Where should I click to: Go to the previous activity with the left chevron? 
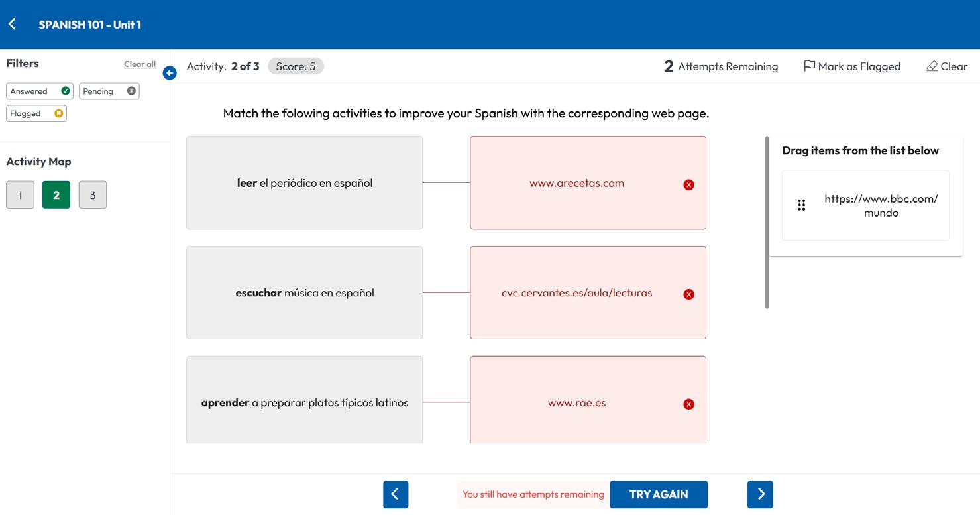point(396,494)
